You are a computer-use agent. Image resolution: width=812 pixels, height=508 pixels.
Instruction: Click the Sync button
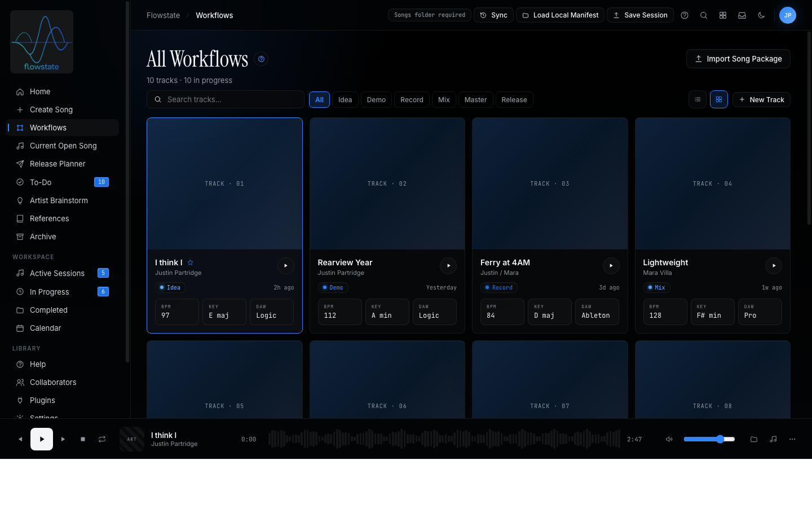[493, 15]
